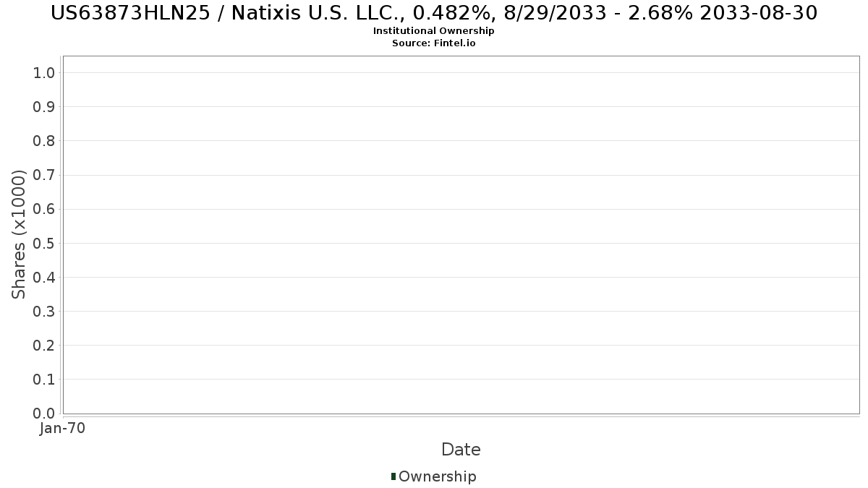Screen dimensions: 868x488
Task: Click the Jan-70 x-axis tick label
Action: point(63,429)
